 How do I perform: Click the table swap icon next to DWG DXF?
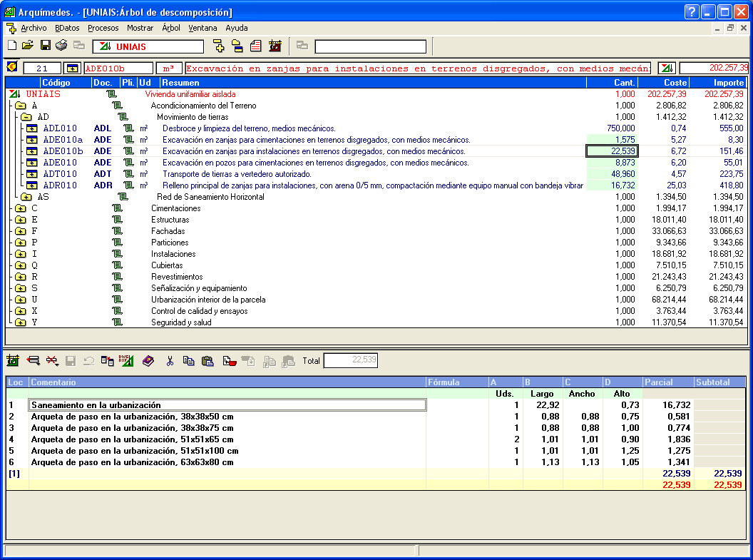(107, 360)
